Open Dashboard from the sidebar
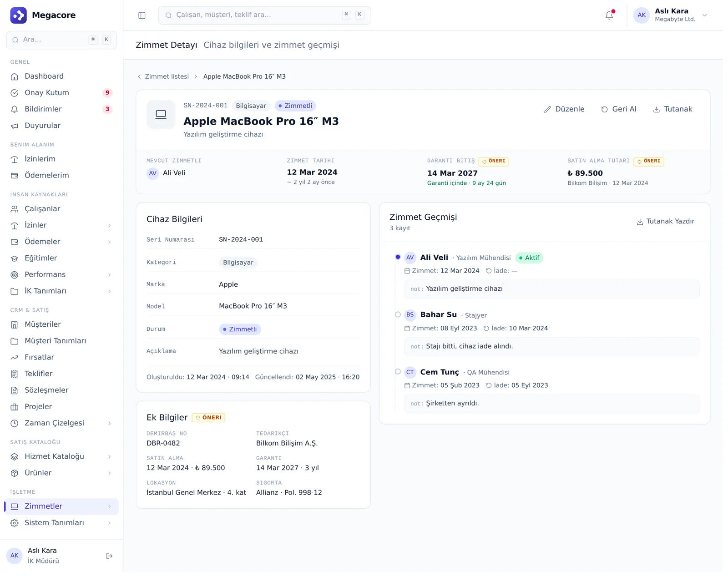Viewport: 728px width, 577px height. tap(61, 76)
